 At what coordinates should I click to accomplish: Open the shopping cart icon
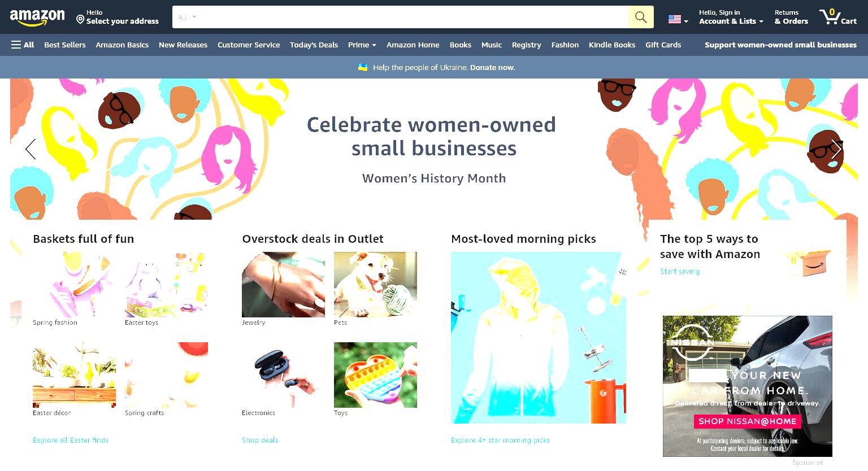(838, 17)
